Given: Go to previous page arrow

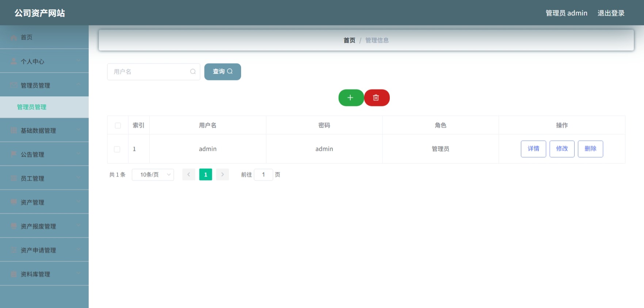Looking at the screenshot, I should [x=188, y=174].
